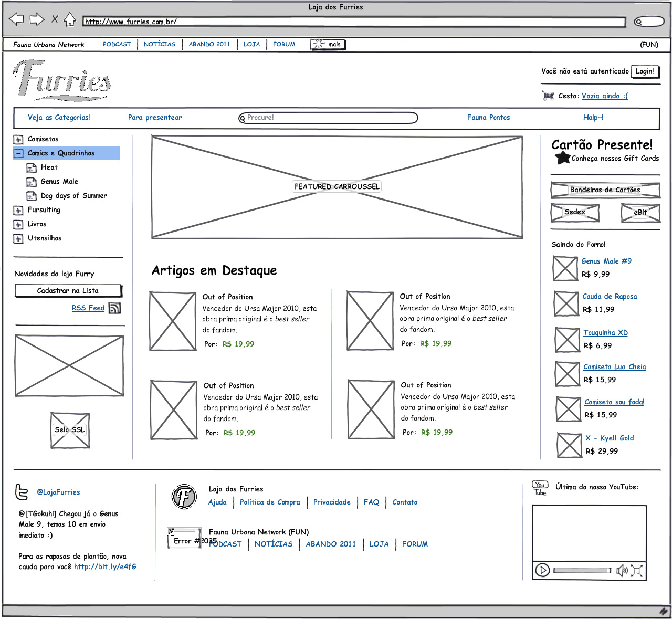This screenshot has width=672, height=619.
Task: Click the RSS feed icon
Action: [x=114, y=308]
